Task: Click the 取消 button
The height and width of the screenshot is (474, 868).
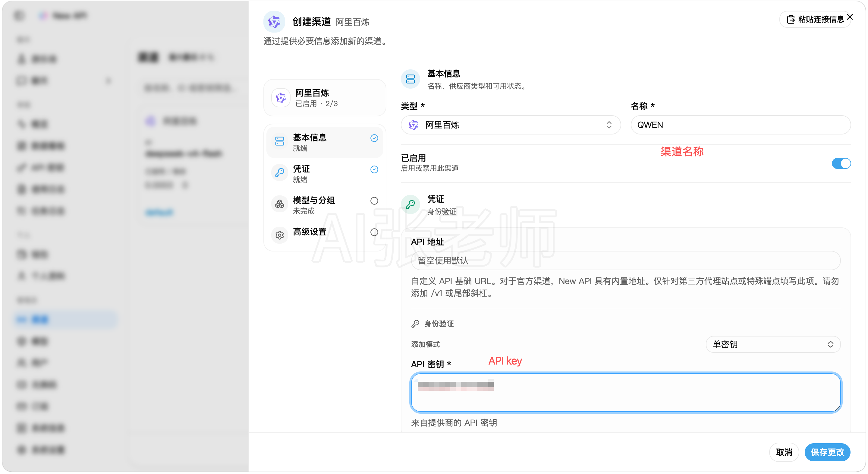Action: [x=784, y=452]
